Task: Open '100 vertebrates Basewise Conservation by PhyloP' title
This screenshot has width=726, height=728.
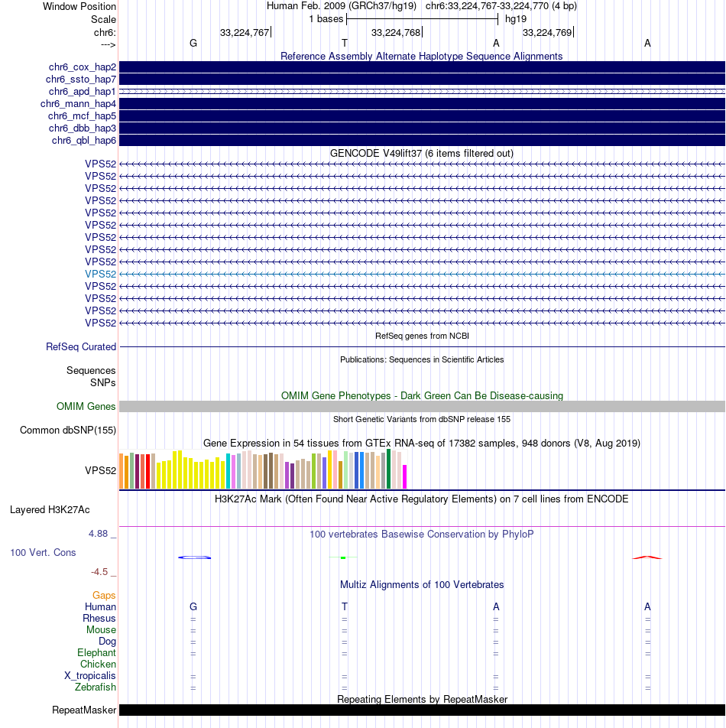Action: click(421, 535)
